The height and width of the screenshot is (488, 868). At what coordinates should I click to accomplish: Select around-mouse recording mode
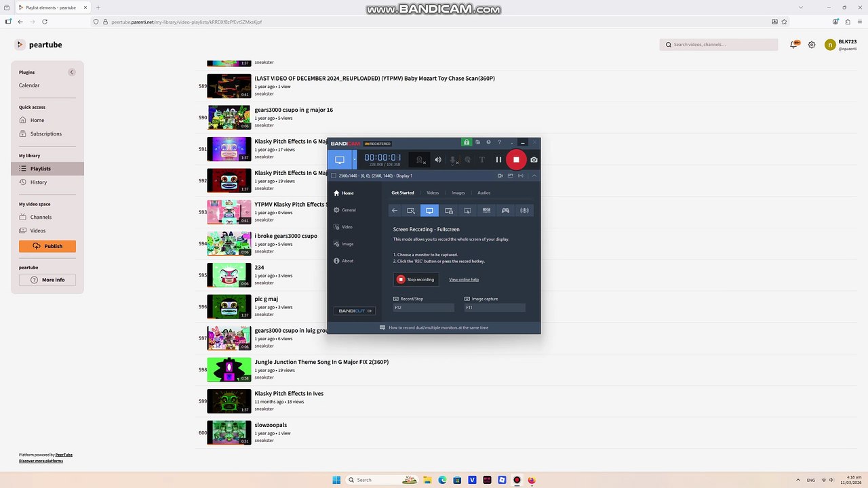click(467, 211)
